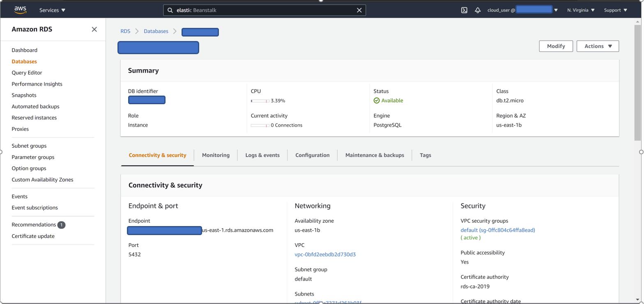Click the search magnifier icon

pos(170,10)
